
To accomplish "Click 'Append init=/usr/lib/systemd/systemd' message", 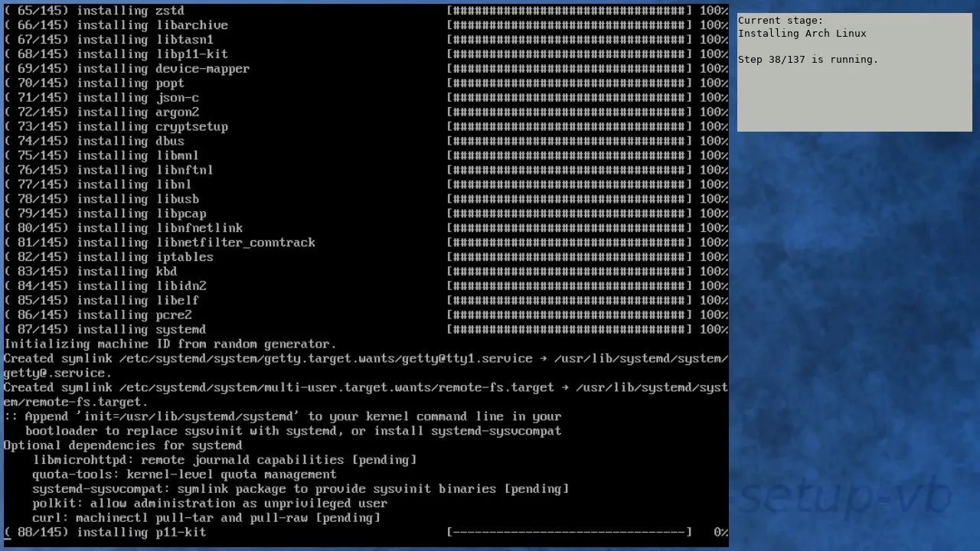I will [x=283, y=424].
